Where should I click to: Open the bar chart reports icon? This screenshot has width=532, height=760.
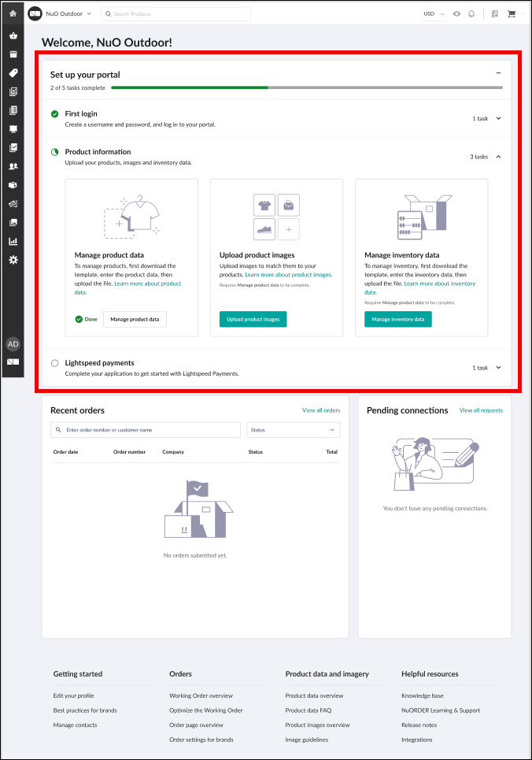tap(13, 241)
